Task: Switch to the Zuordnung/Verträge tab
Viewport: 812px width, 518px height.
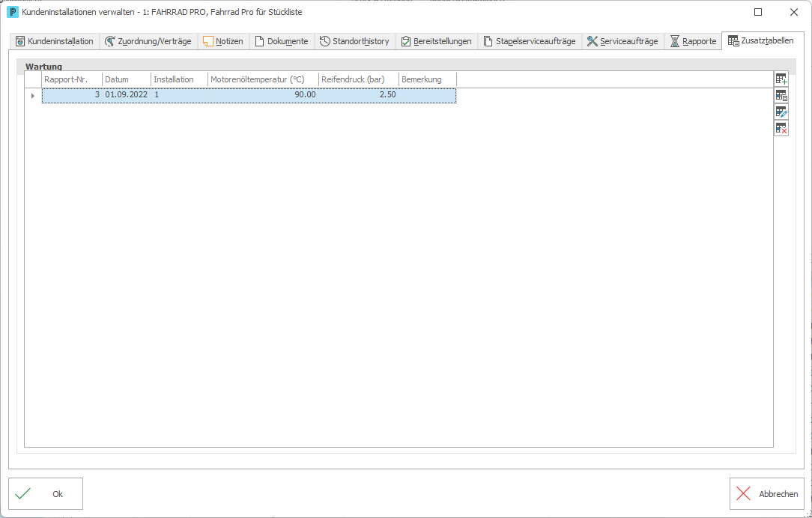Action: coord(148,41)
